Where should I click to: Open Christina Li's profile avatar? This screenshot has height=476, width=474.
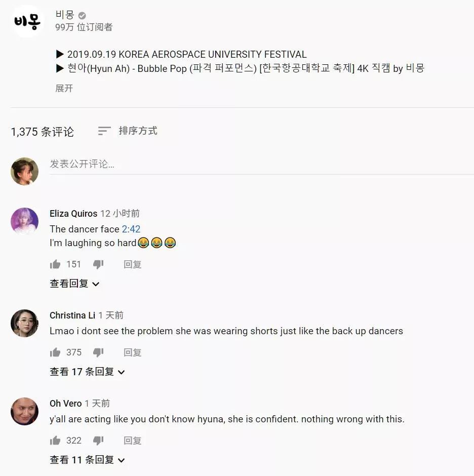[x=25, y=323]
